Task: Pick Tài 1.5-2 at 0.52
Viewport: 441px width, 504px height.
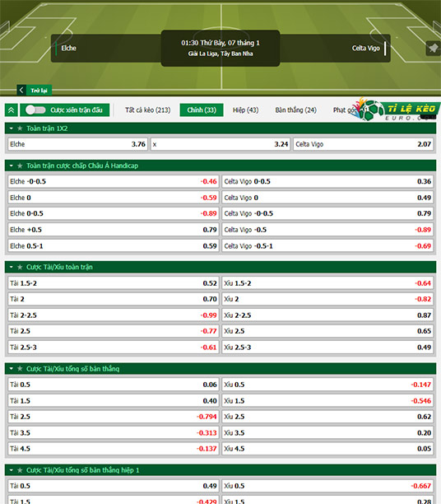Action: [x=114, y=283]
